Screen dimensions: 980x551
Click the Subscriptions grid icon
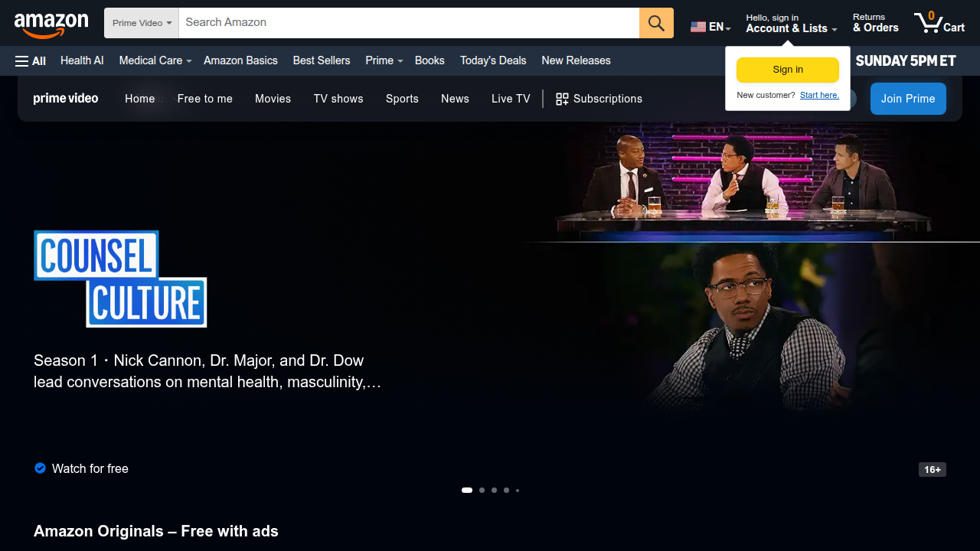pyautogui.click(x=562, y=99)
